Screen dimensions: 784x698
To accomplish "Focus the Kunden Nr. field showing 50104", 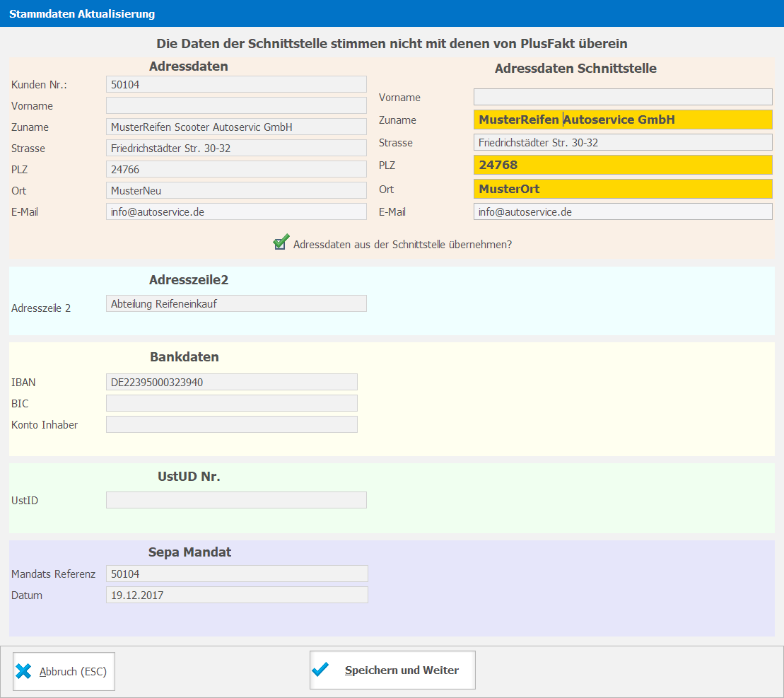I will pyautogui.click(x=237, y=84).
